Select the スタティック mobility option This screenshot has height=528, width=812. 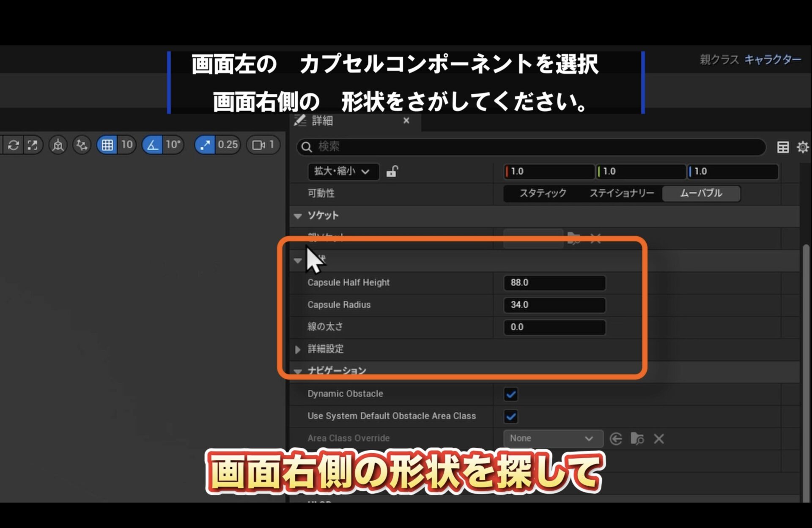pos(543,193)
